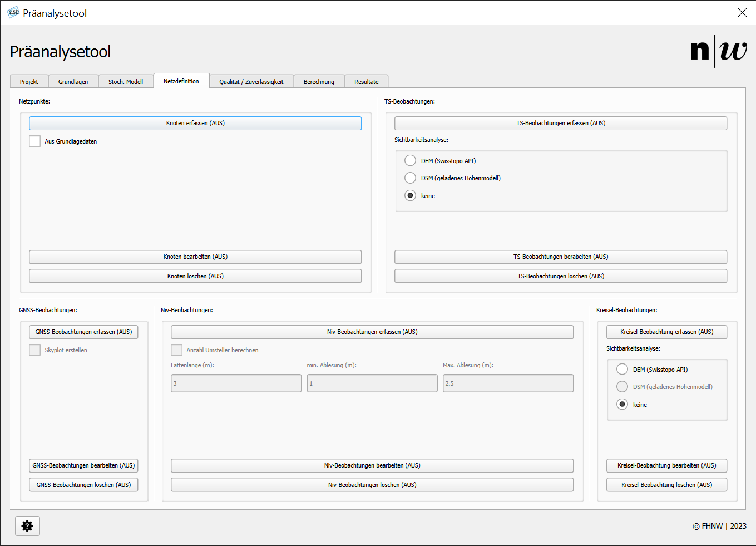Click the min. Ablesung (m) input field
This screenshot has height=546, width=756.
click(372, 383)
